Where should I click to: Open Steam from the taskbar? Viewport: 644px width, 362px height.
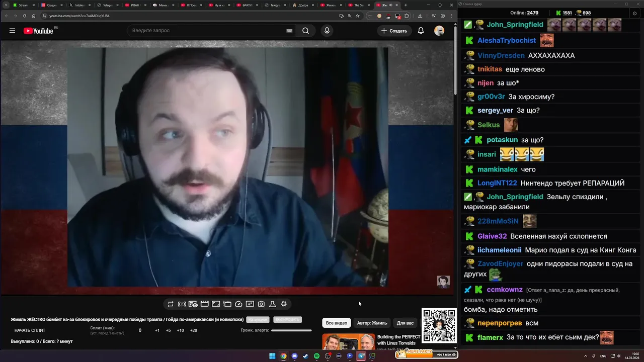point(305,356)
